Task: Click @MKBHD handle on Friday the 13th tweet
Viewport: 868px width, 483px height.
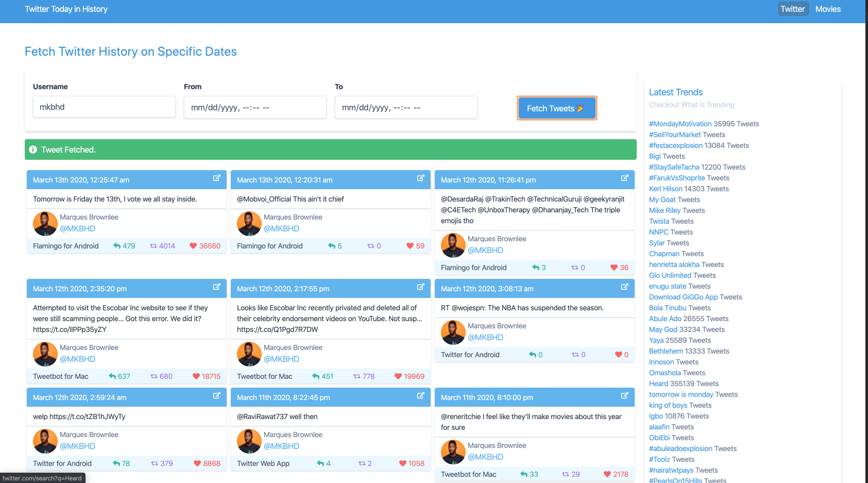Action: (77, 228)
